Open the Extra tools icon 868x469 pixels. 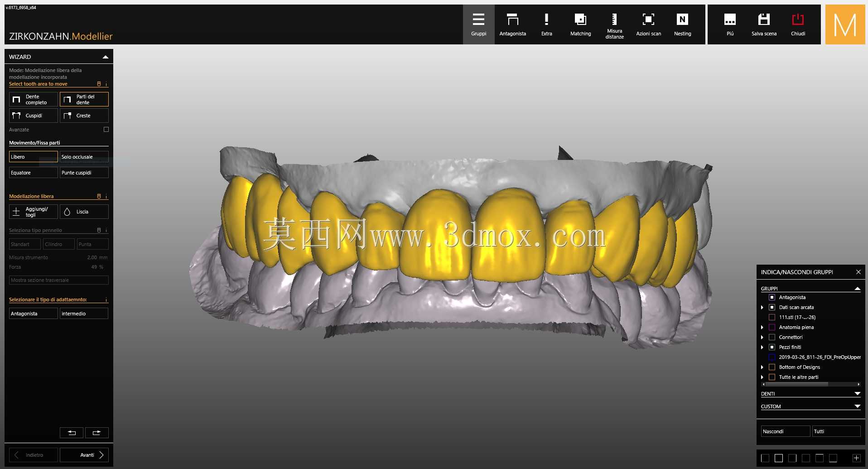pos(546,24)
